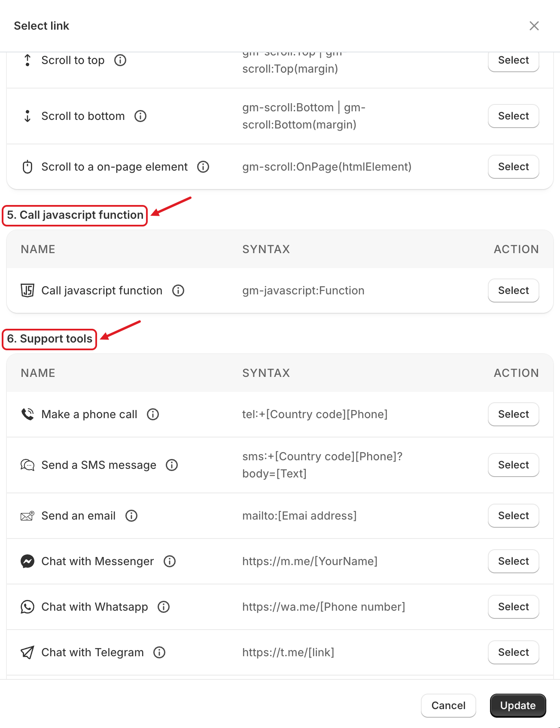
Task: Click the envelope email icon
Action: tap(27, 516)
